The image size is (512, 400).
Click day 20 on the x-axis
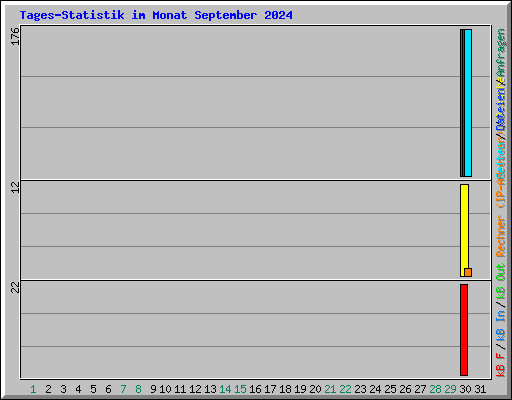point(315,389)
